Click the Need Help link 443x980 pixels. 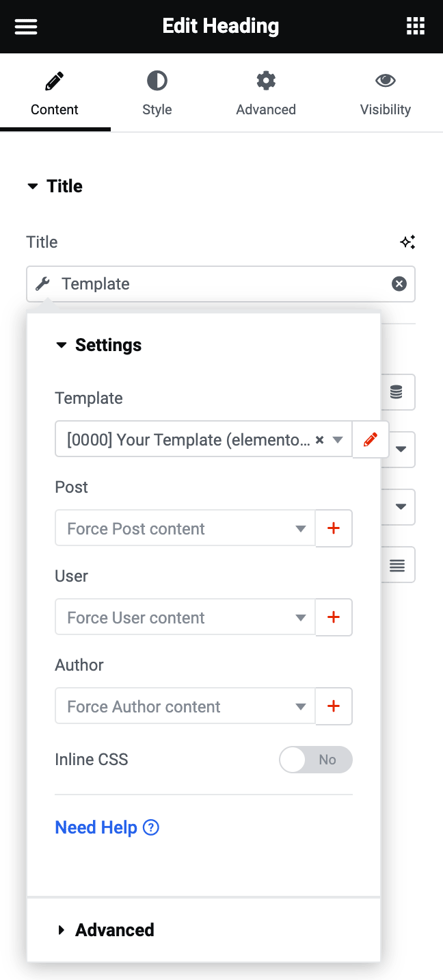(96, 827)
